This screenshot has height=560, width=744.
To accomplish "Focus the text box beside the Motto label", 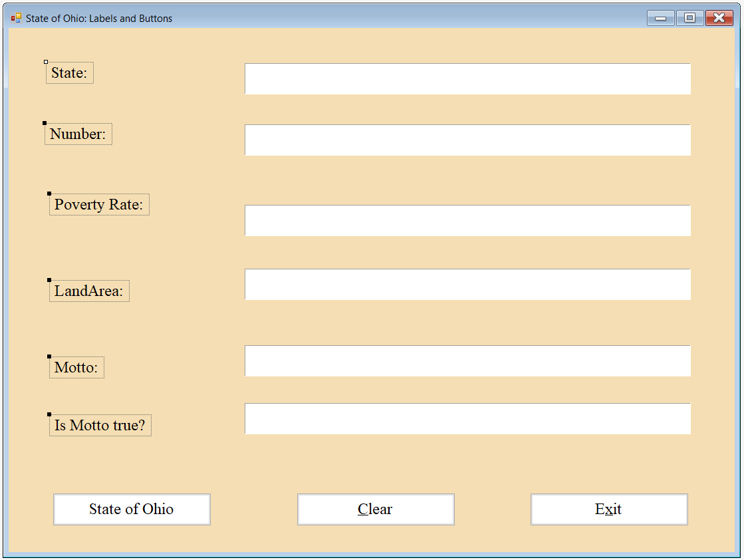I will point(467,361).
